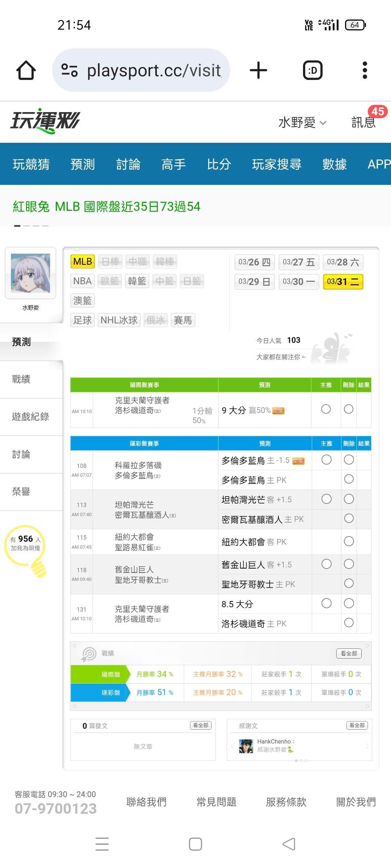
Task: Select 主推 radio for 8.5 大分 row
Action: pyautogui.click(x=326, y=603)
